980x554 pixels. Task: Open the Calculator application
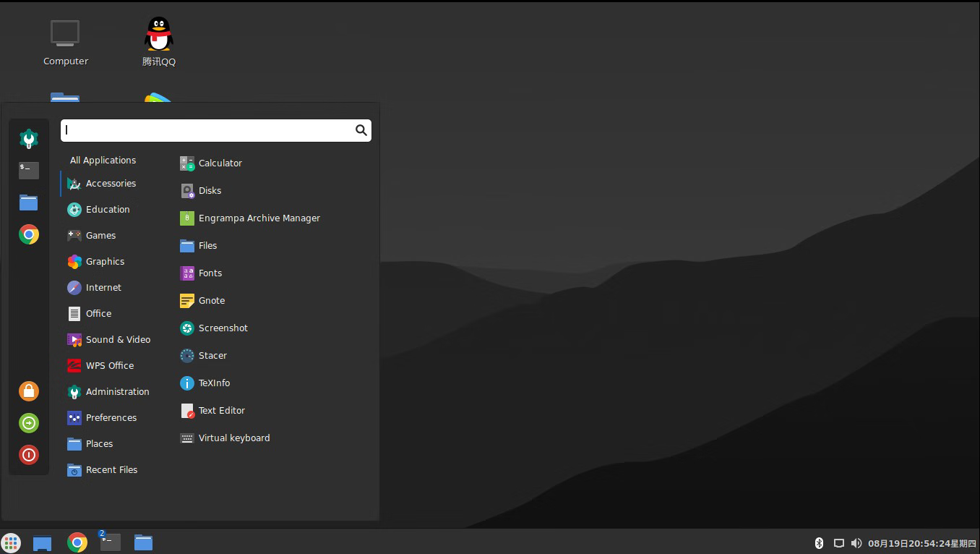[x=220, y=163]
